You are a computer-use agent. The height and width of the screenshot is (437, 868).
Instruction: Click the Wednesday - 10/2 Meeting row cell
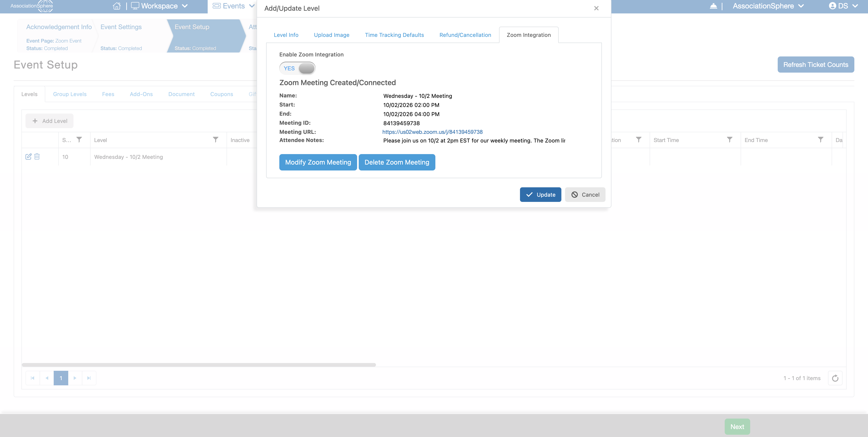[x=158, y=157]
